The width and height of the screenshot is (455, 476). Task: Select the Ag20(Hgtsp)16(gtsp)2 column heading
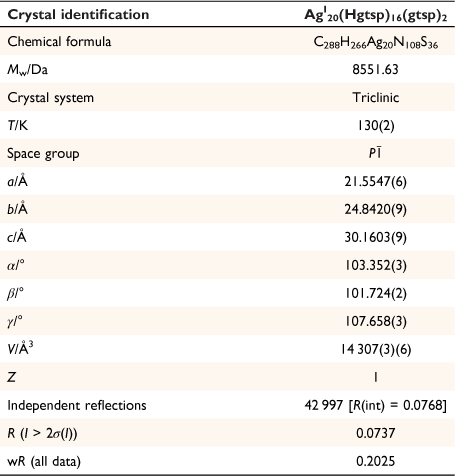tap(375, 15)
